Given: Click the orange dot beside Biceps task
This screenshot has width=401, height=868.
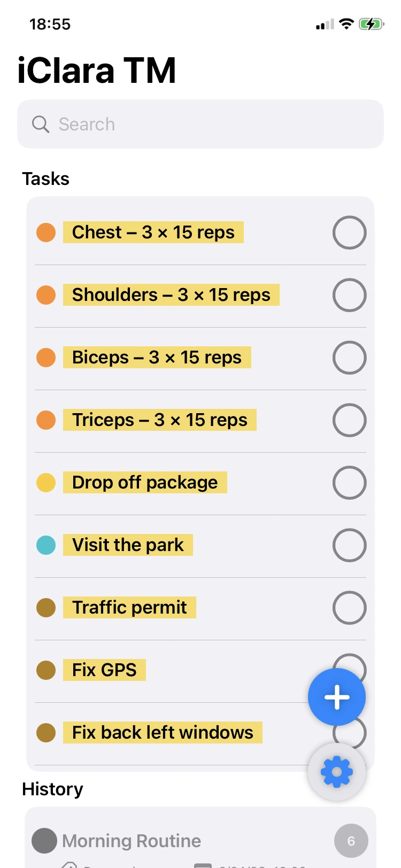Looking at the screenshot, I should pos(46,357).
